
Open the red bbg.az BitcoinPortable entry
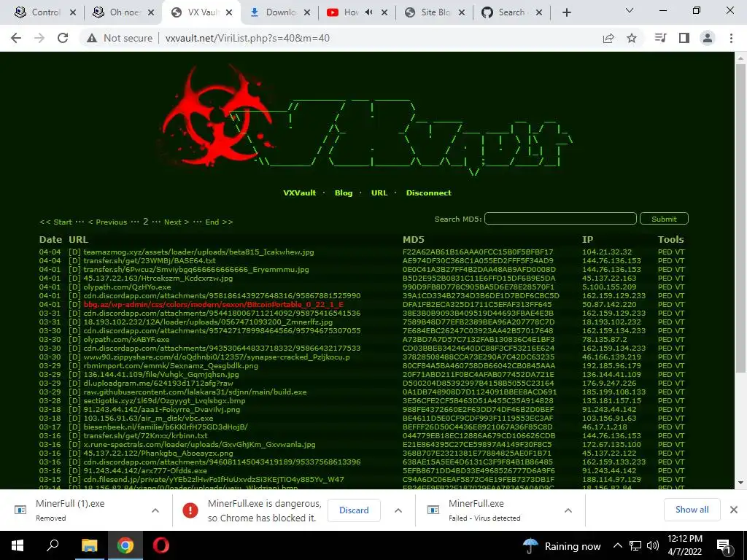point(214,304)
